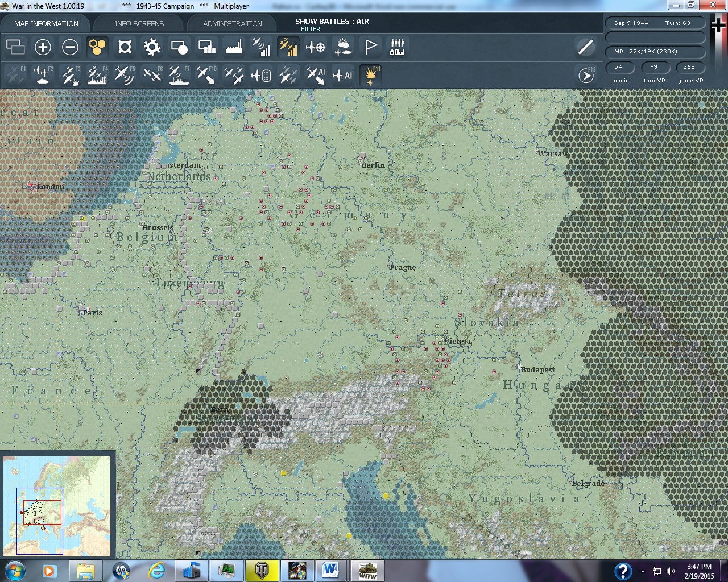Click the diagonal slash button top right
The width and height of the screenshot is (728, 582).
point(585,47)
